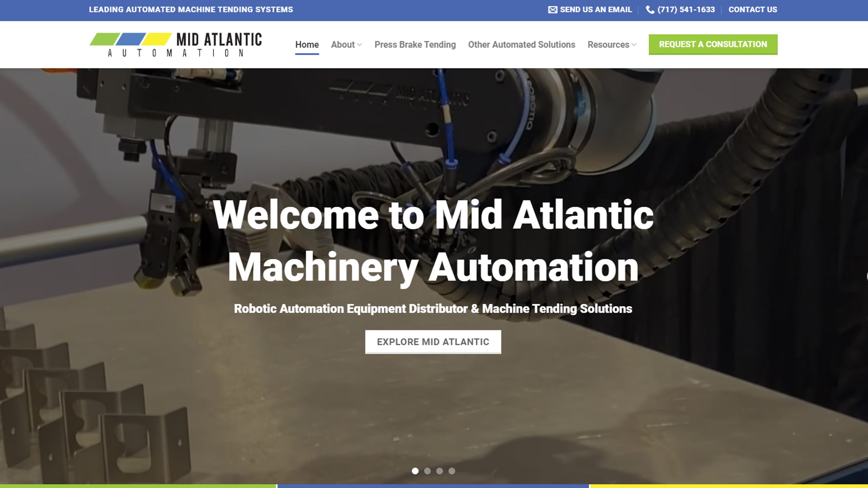868x488 pixels.
Task: Click the Mid Atlantic Automation logo
Action: [x=175, y=44]
